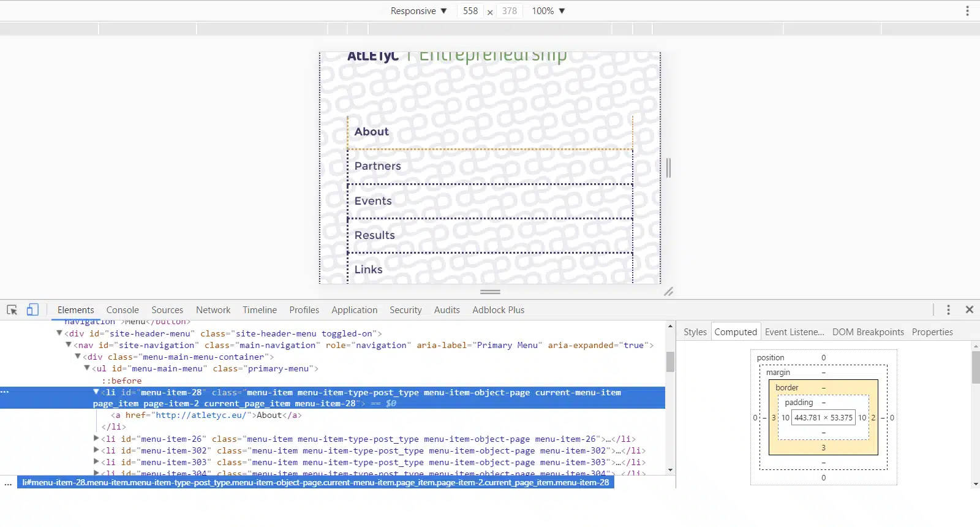Open the Network tab

pyautogui.click(x=213, y=310)
